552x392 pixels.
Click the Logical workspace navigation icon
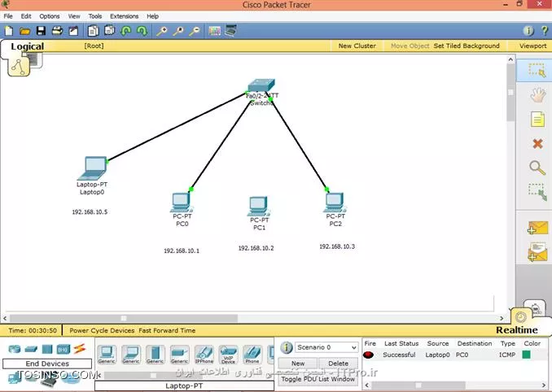tap(18, 66)
